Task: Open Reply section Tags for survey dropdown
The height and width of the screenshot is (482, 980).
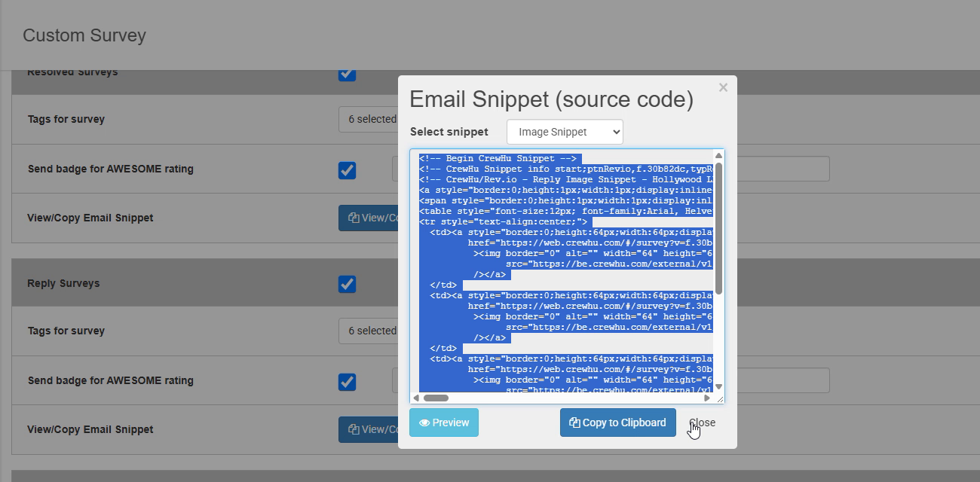Action: point(369,331)
